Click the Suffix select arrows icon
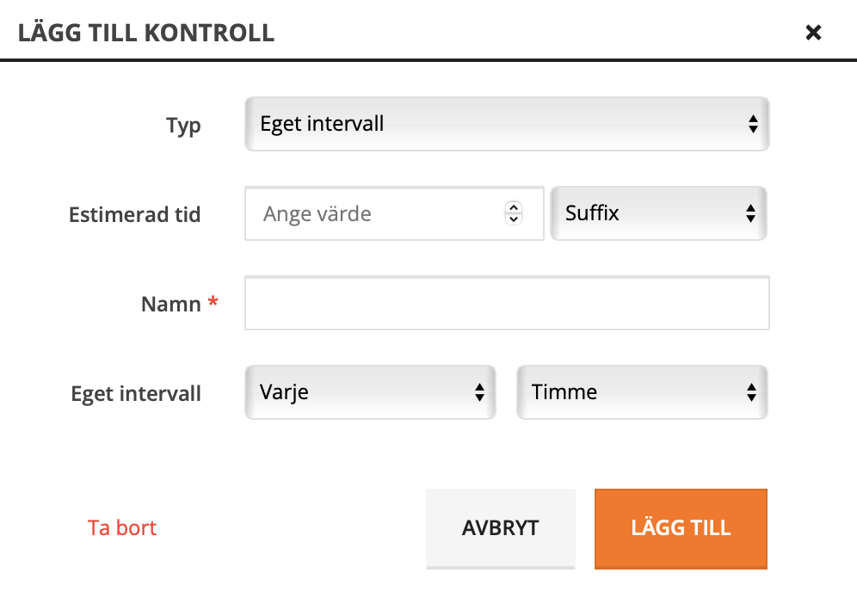This screenshot has width=857, height=616. tap(750, 213)
